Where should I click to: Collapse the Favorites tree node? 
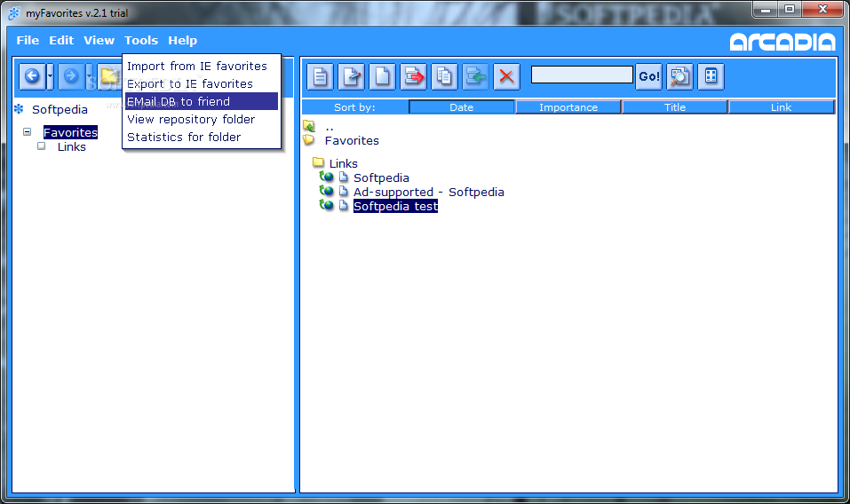pos(28,131)
